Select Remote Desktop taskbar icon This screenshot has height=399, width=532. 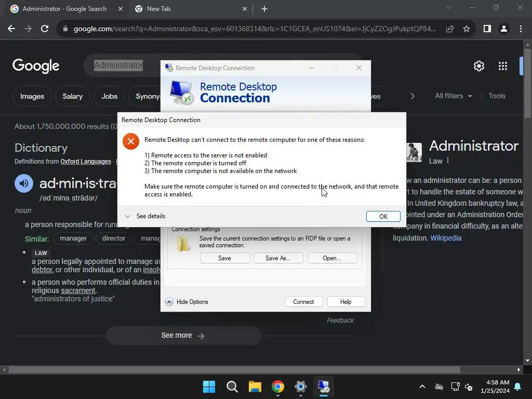[323, 387]
